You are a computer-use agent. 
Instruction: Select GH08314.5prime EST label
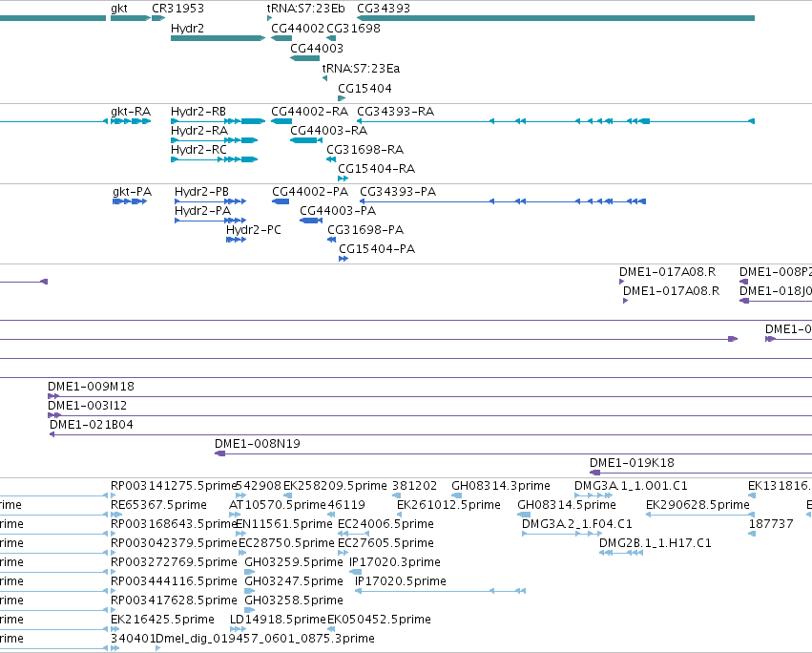(567, 505)
